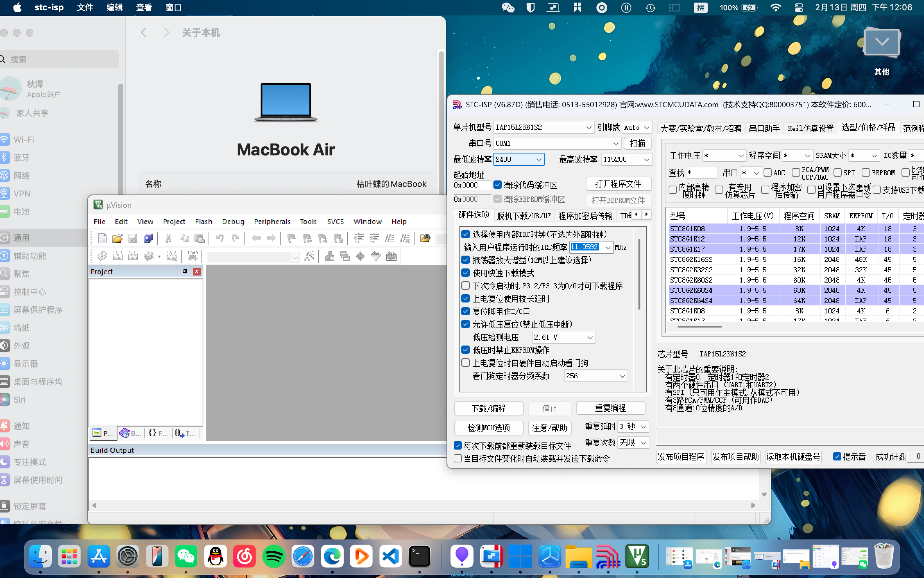
Task: Toggle 振荡器放大增益 checkbox
Action: [466, 260]
